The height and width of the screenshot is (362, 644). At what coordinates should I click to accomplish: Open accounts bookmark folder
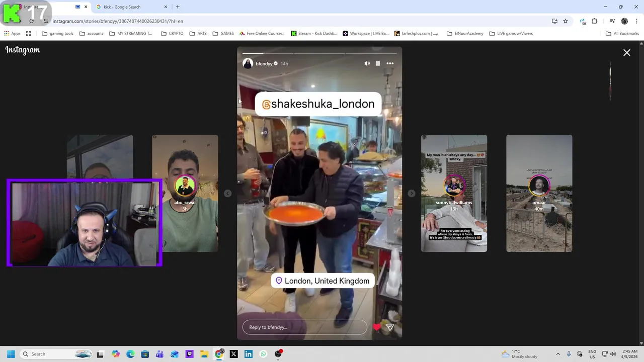[92, 34]
